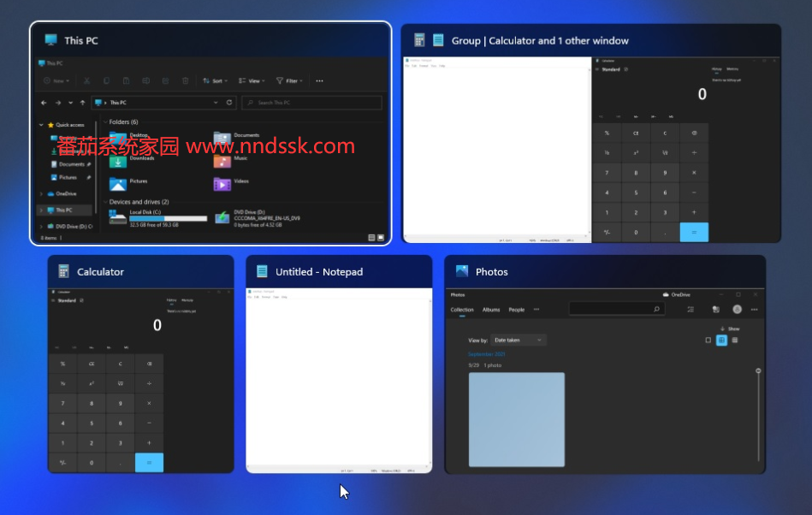Click the Local Disk (C:) capacity bar
The image size is (812, 515).
[169, 219]
